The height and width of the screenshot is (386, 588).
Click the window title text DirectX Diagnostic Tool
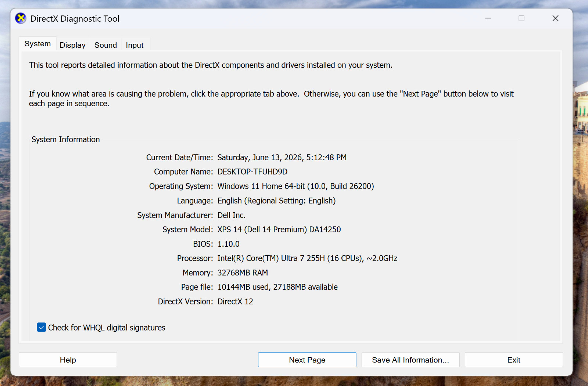(75, 19)
